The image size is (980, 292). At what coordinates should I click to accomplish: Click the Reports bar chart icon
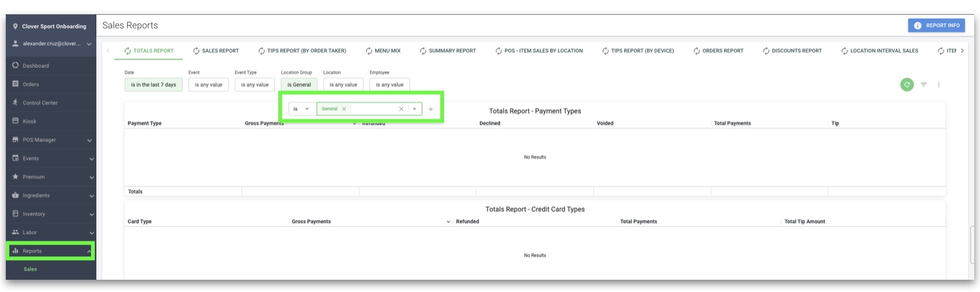point(15,251)
